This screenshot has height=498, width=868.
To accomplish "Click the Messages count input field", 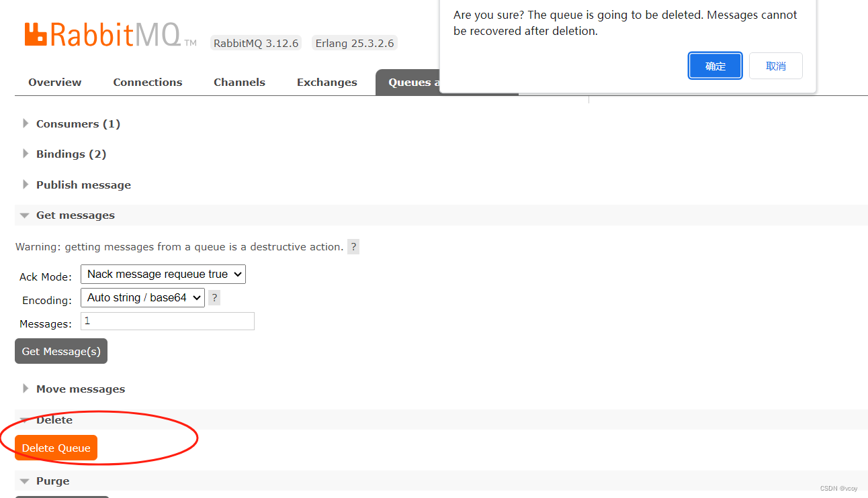I will (167, 321).
